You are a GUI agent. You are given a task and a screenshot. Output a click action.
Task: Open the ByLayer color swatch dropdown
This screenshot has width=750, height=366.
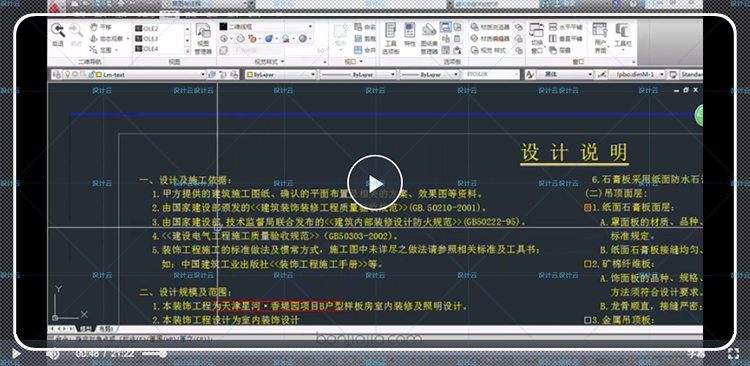tap(281, 75)
